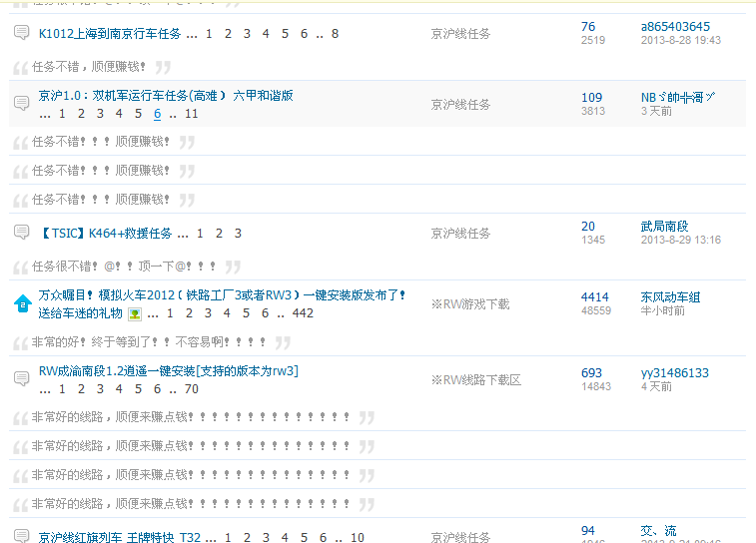
Task: Open the 【TSIC】K464+救援任务 thread
Action: 106,234
